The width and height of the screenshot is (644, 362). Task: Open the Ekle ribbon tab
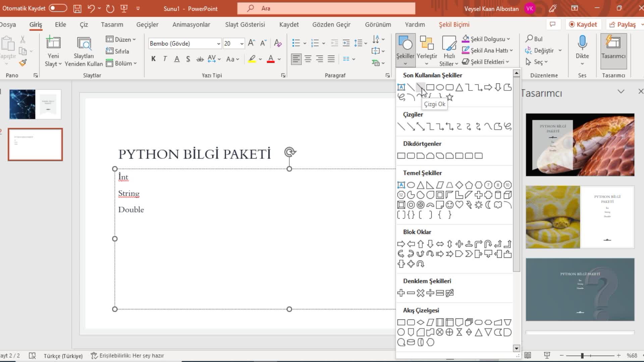point(61,24)
